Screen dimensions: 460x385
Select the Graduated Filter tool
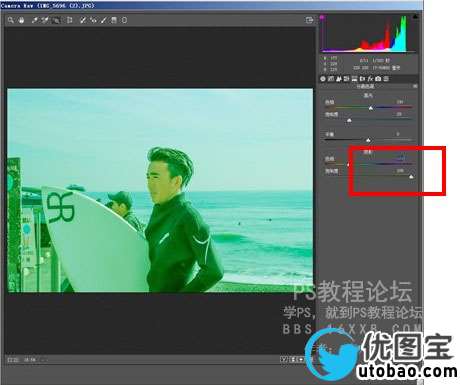(x=114, y=20)
